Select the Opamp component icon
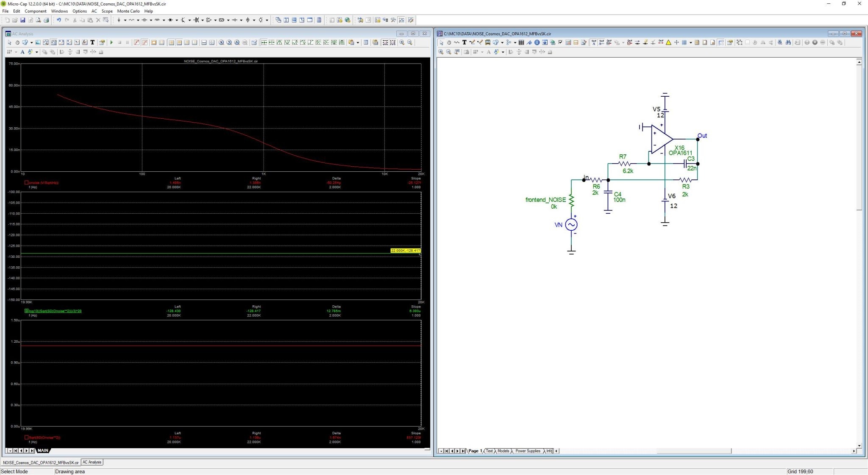Screen dimensions: 868x475 [209, 20]
